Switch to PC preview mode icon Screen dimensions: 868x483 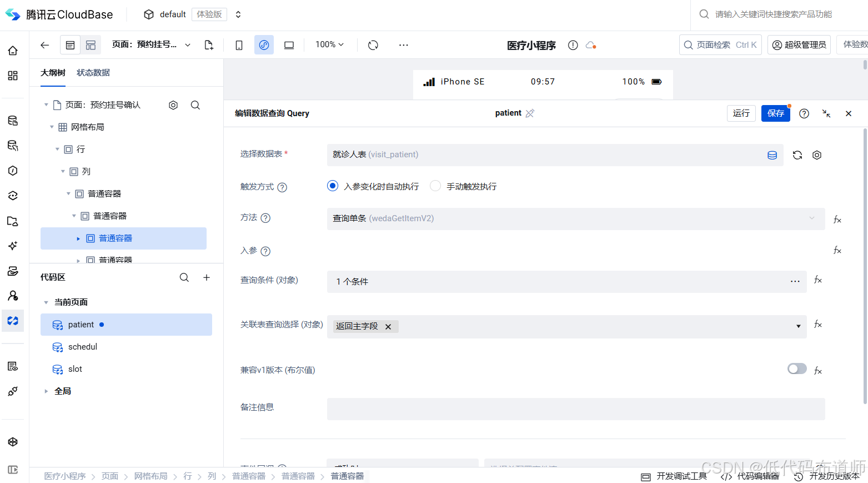point(289,45)
